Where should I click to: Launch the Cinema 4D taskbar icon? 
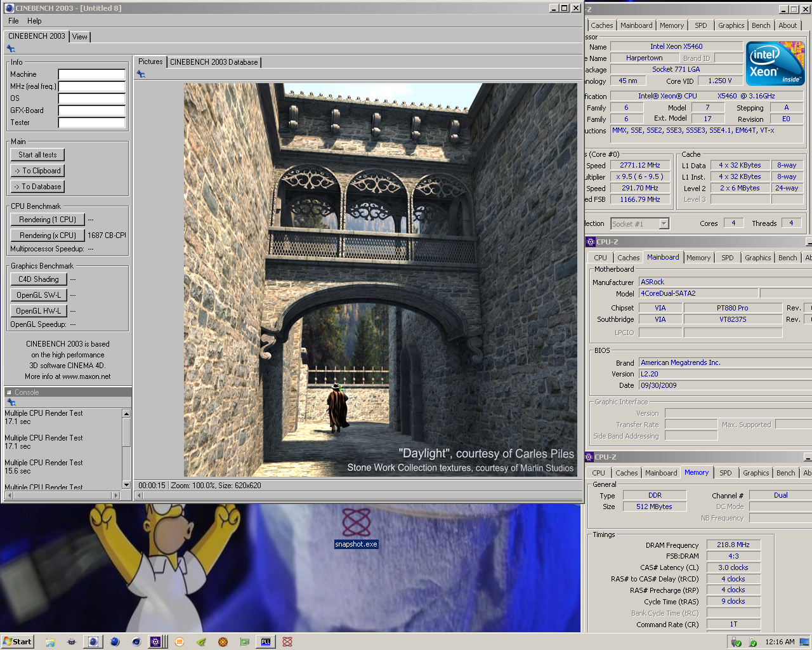click(136, 642)
